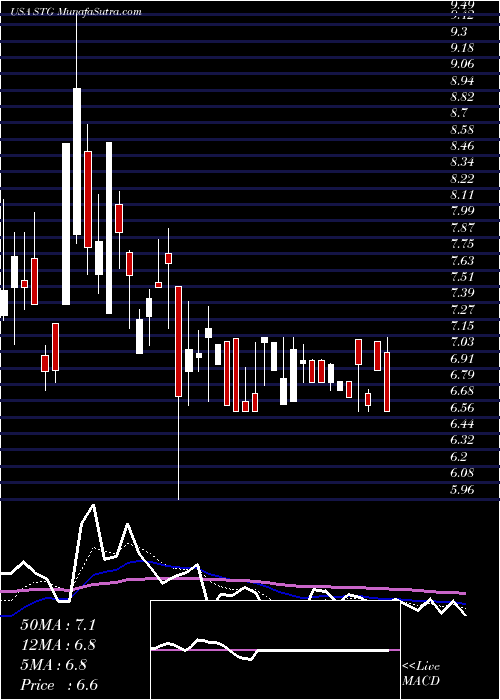Click the 7.27 price axis label
This screenshot has width=500, height=700.
462,309
